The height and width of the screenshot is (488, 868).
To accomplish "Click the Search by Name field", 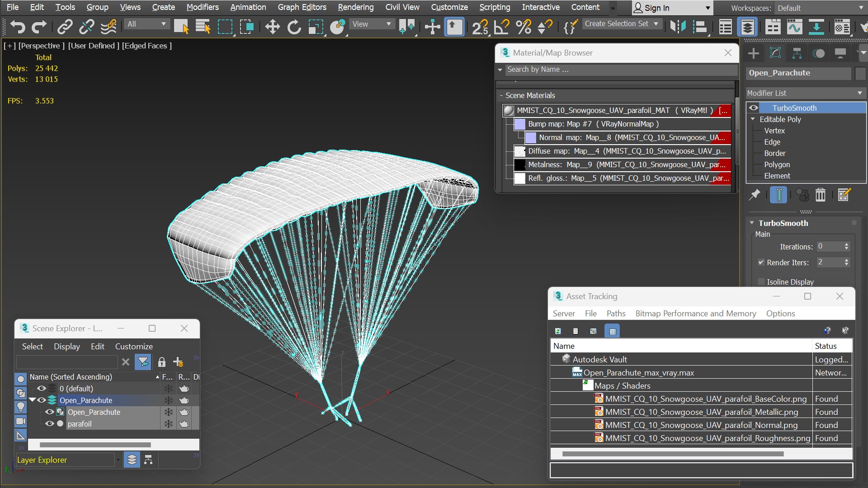I will coord(621,69).
